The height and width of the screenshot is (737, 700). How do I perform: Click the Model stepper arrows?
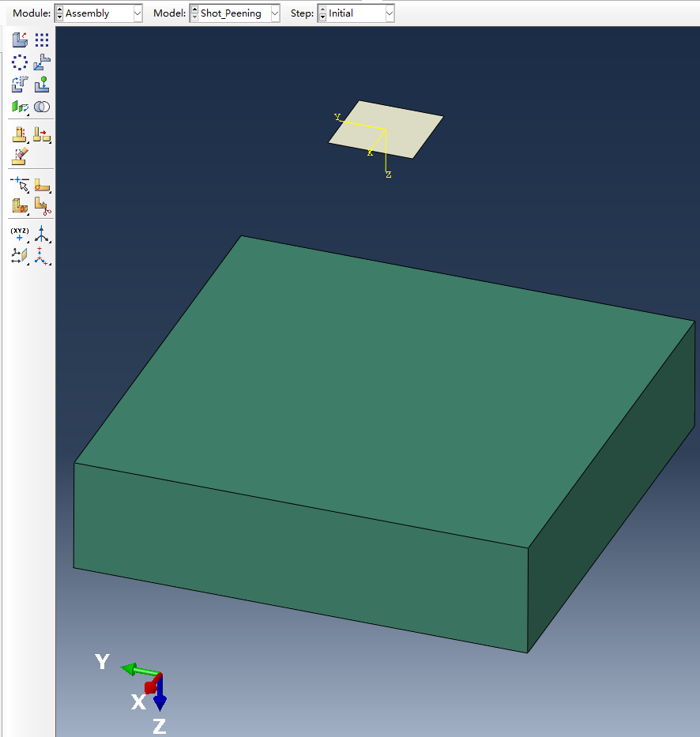pyautogui.click(x=194, y=13)
